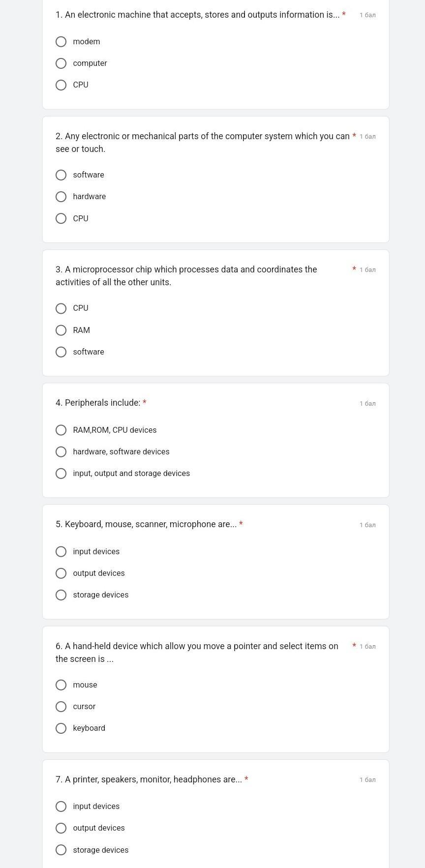Pick 'CPU' option under question 1
The height and width of the screenshot is (868, 425).
61,85
